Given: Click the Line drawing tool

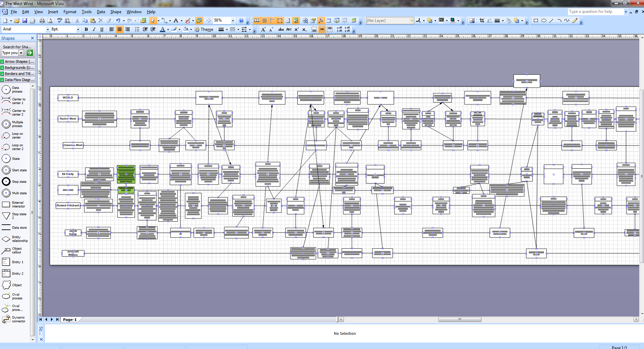Looking at the screenshot, I should point(551,21).
